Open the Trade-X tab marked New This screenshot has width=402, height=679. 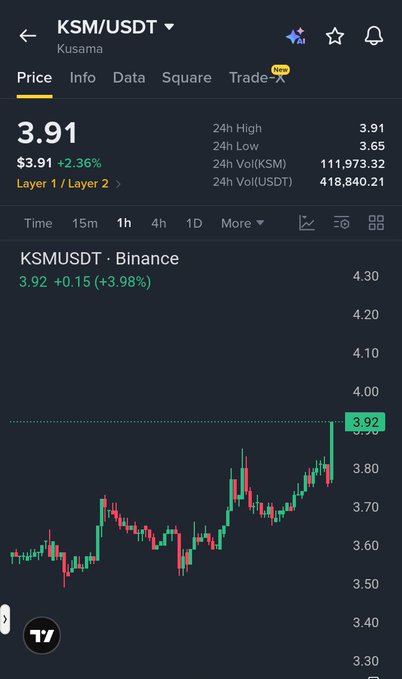click(258, 77)
